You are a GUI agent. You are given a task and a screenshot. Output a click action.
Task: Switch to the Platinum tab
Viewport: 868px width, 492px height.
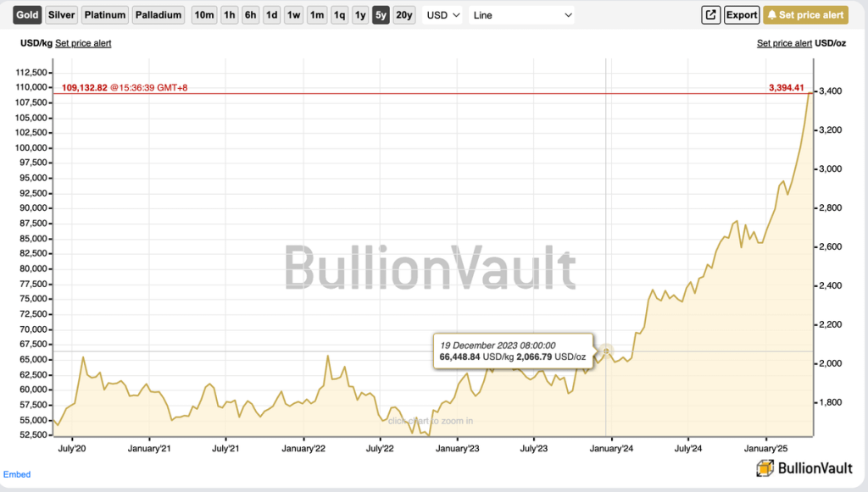click(105, 15)
